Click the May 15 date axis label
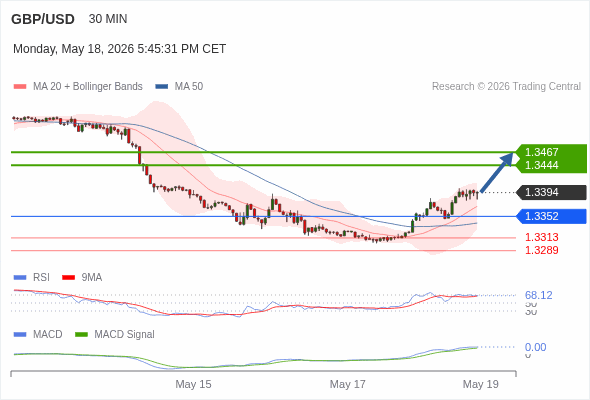This screenshot has height=400, width=590. click(x=193, y=384)
